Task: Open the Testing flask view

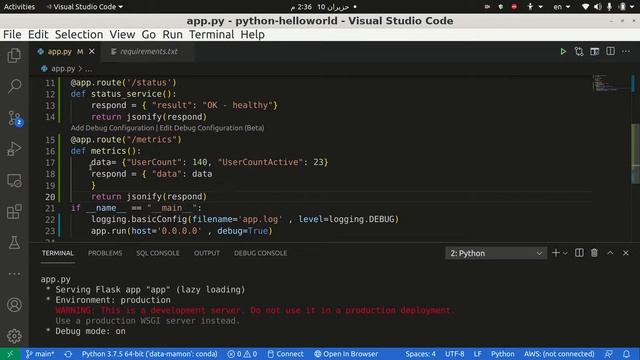Action: pos(14,243)
